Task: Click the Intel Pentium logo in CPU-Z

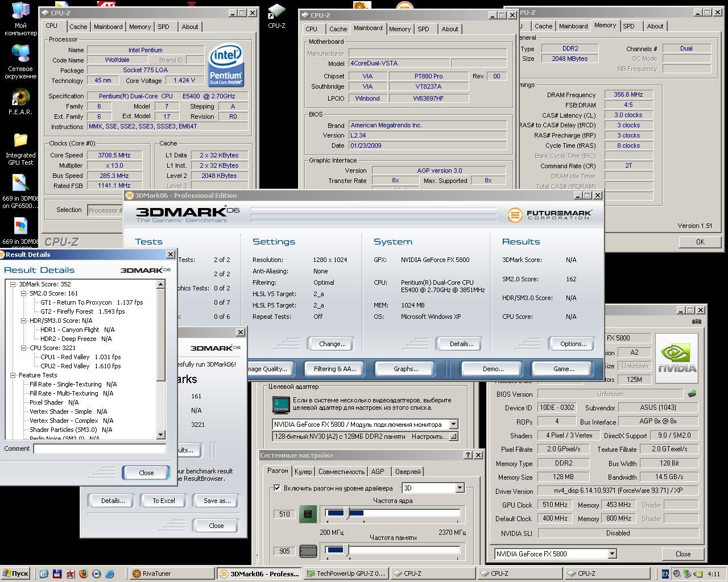Action: (226, 65)
